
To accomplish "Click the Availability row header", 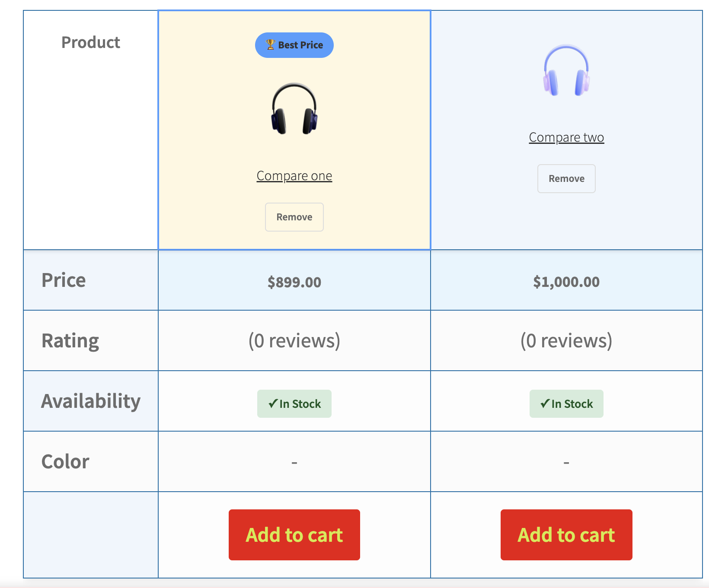I will 91,401.
